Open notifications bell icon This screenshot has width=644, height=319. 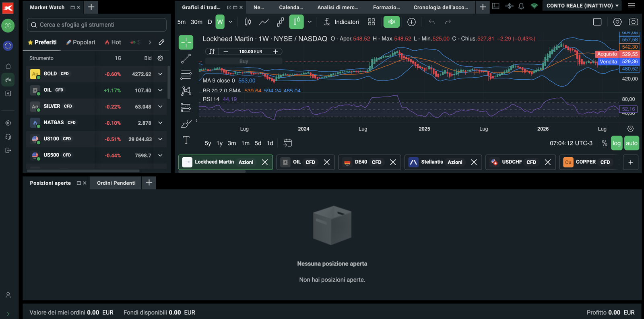521,6
